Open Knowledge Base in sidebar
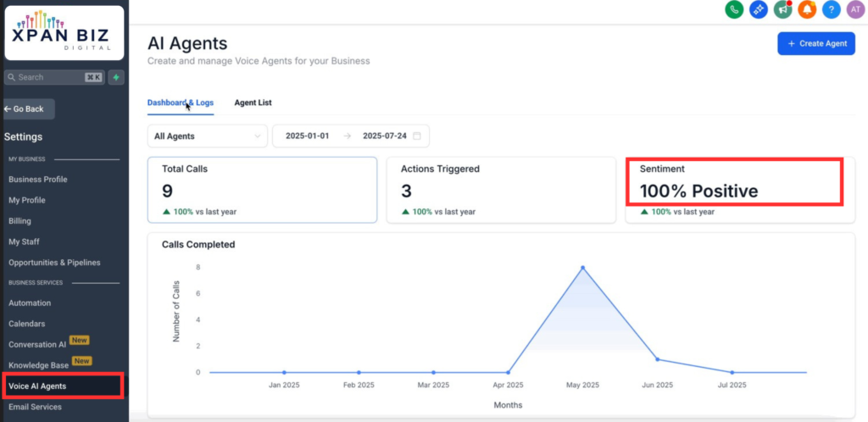The height and width of the screenshot is (422, 868). (38, 364)
